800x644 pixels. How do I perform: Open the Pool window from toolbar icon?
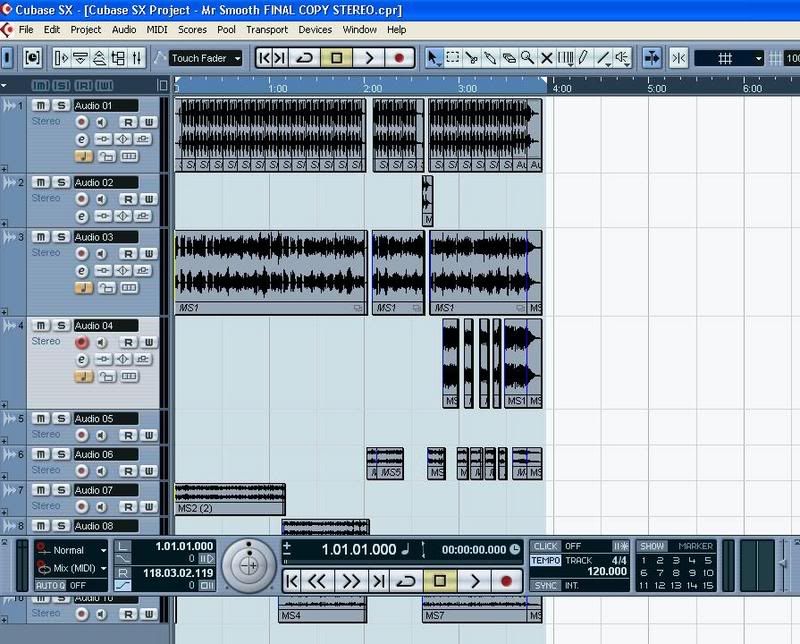coord(118,58)
